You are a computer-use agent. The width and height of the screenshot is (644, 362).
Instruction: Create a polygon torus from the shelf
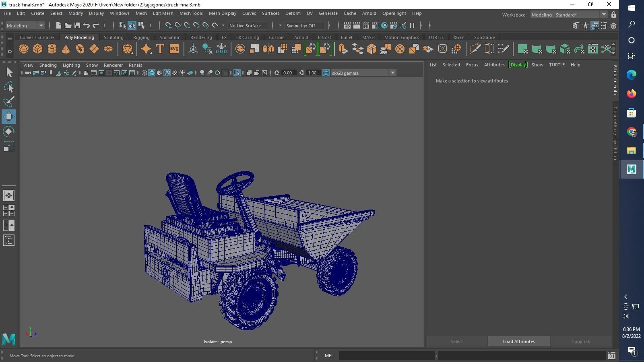(80, 49)
